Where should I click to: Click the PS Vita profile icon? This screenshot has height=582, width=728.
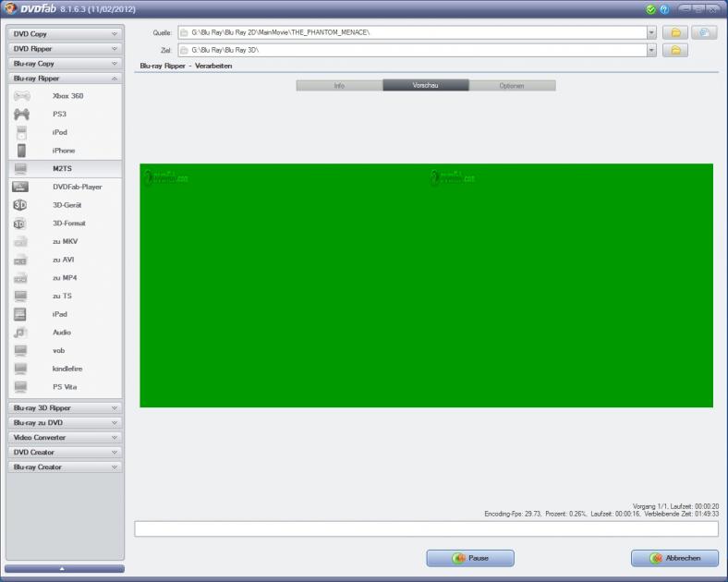pyautogui.click(x=20, y=387)
